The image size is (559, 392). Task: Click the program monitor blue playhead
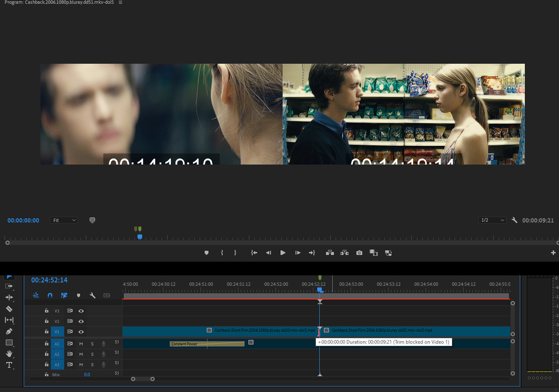click(140, 237)
